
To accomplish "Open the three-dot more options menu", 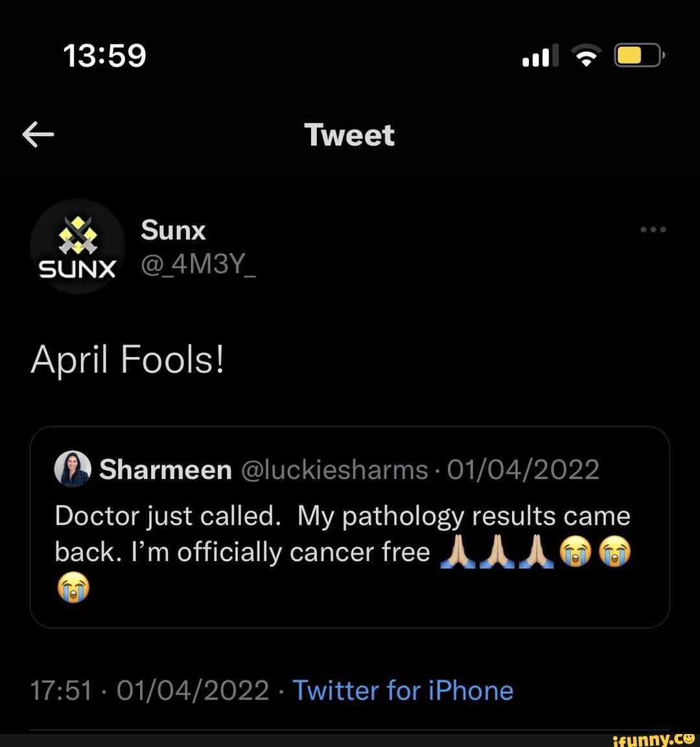I will [653, 229].
